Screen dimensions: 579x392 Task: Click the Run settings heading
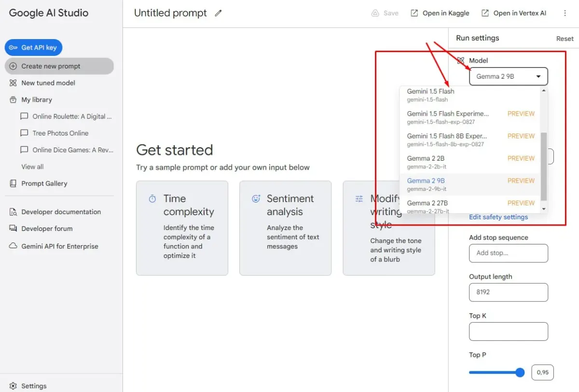pos(478,38)
